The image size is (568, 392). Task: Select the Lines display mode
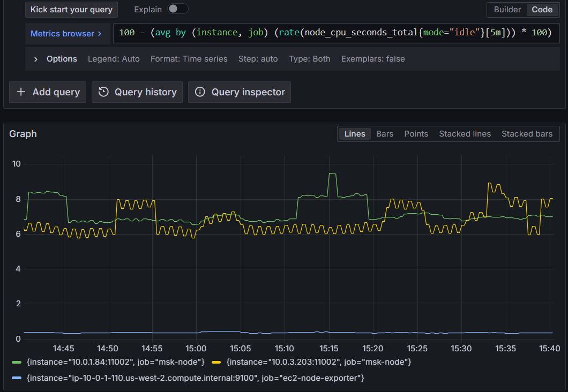click(354, 133)
